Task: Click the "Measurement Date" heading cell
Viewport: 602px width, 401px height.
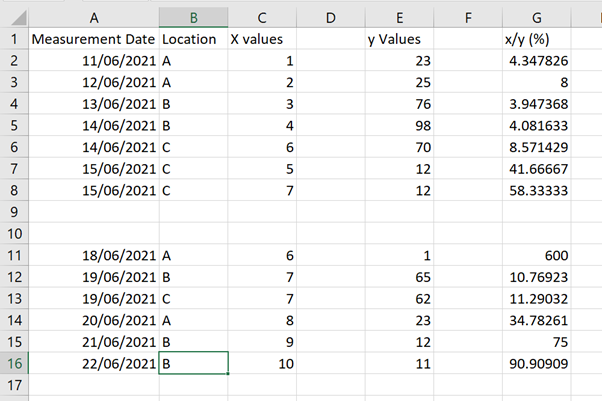Action: point(94,39)
